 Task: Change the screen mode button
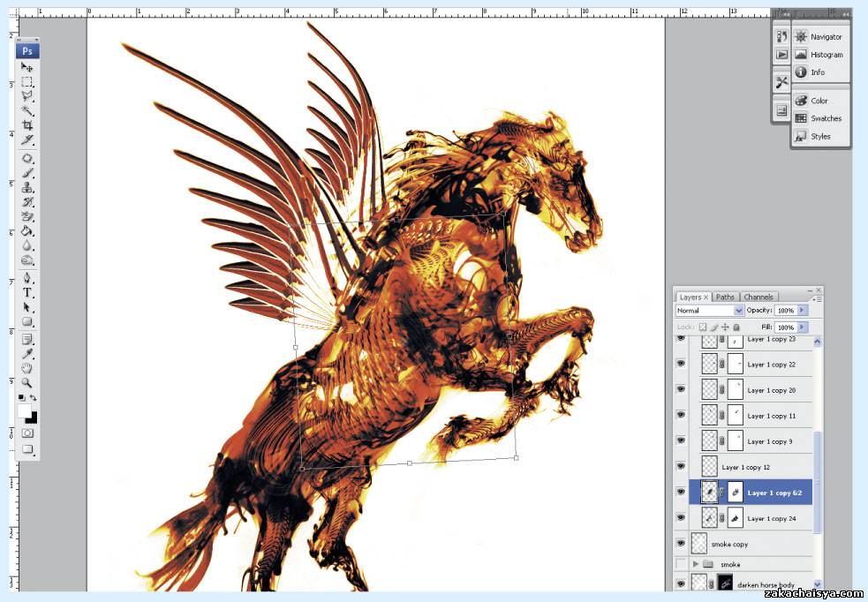coord(27,450)
